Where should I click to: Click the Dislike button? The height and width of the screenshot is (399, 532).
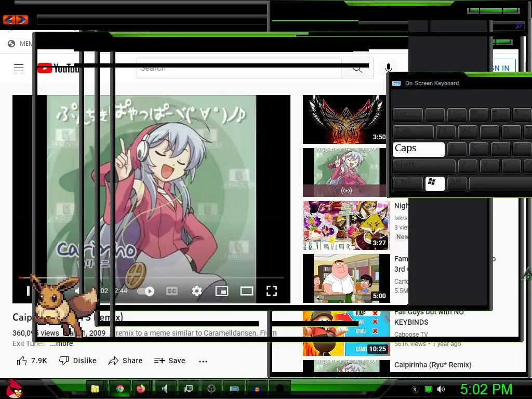(x=78, y=361)
